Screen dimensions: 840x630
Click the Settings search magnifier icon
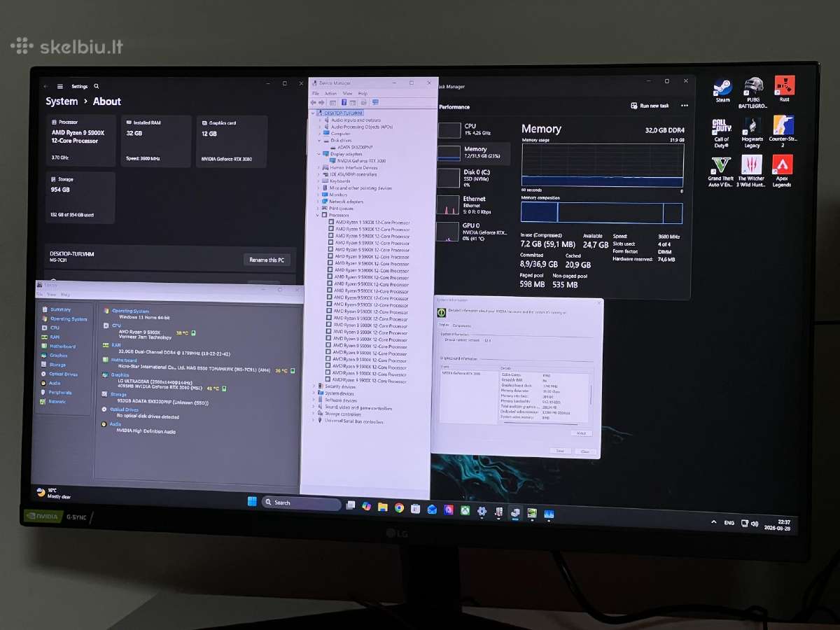pos(96,86)
